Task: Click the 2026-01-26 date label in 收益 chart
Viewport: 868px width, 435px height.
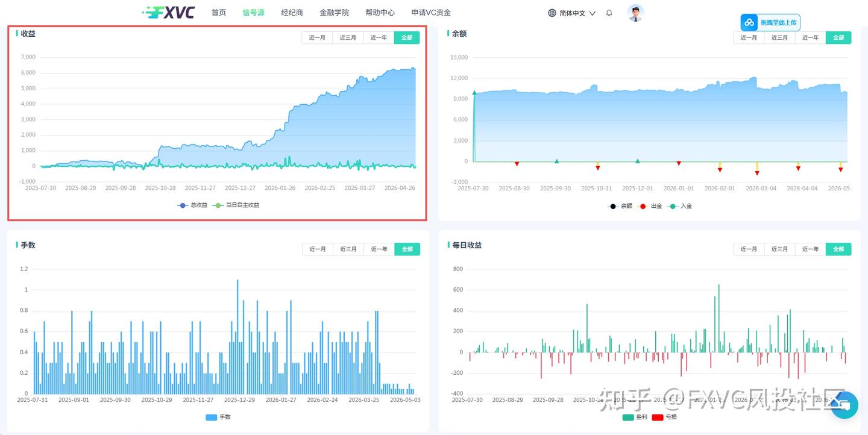Action: tap(280, 188)
